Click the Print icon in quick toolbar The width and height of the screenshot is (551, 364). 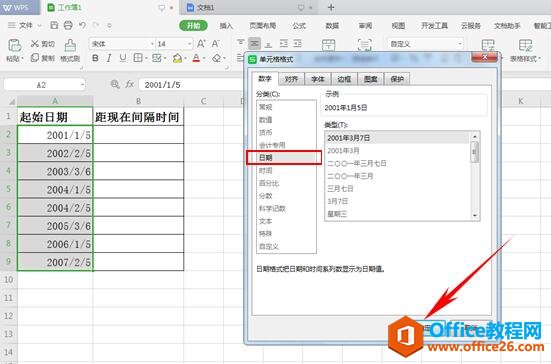pyautogui.click(x=68, y=25)
